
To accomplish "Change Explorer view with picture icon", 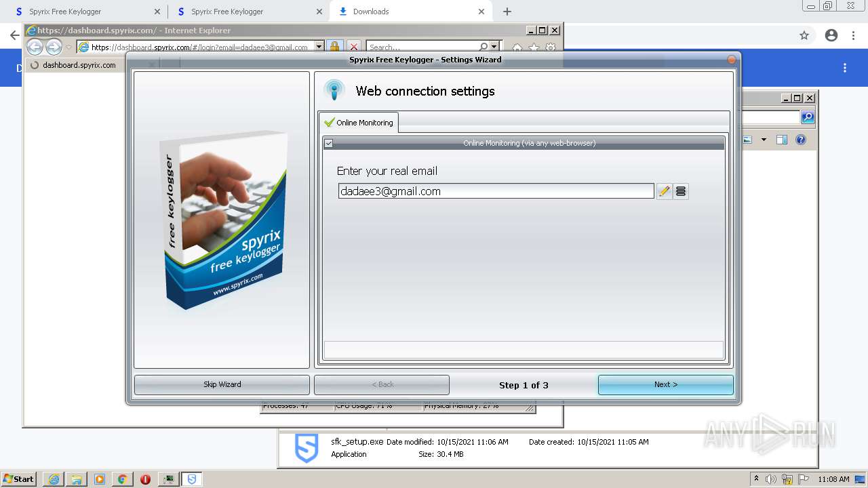I will [748, 140].
